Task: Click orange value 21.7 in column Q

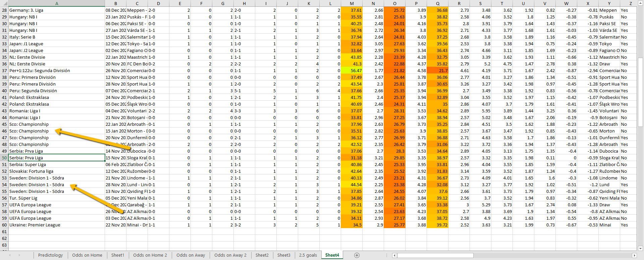Action: (437, 70)
